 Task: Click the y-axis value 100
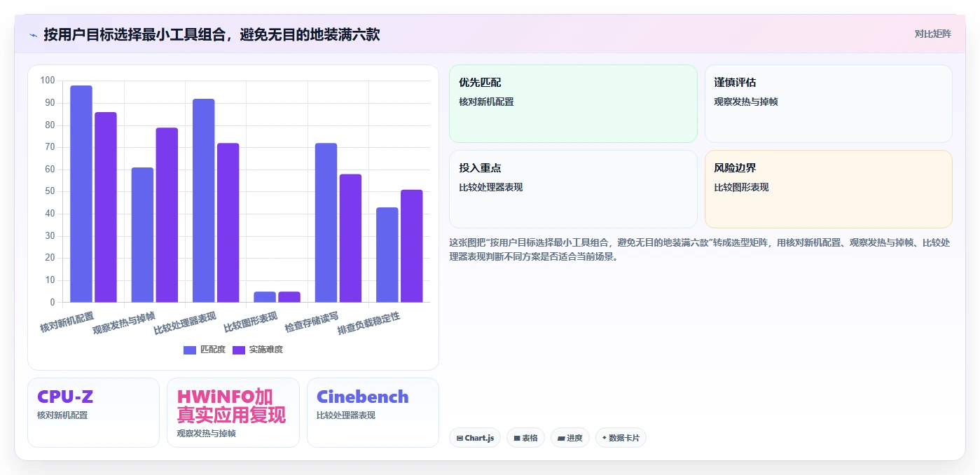(48, 81)
